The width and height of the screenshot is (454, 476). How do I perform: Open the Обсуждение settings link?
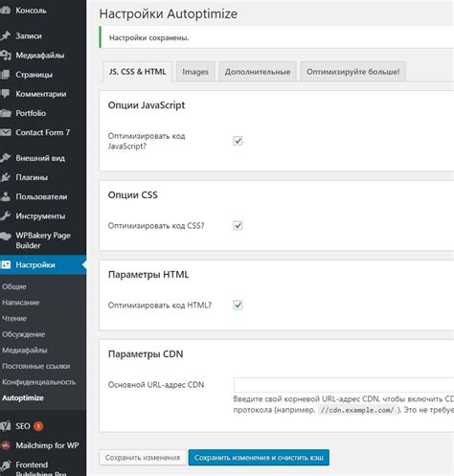(x=24, y=334)
